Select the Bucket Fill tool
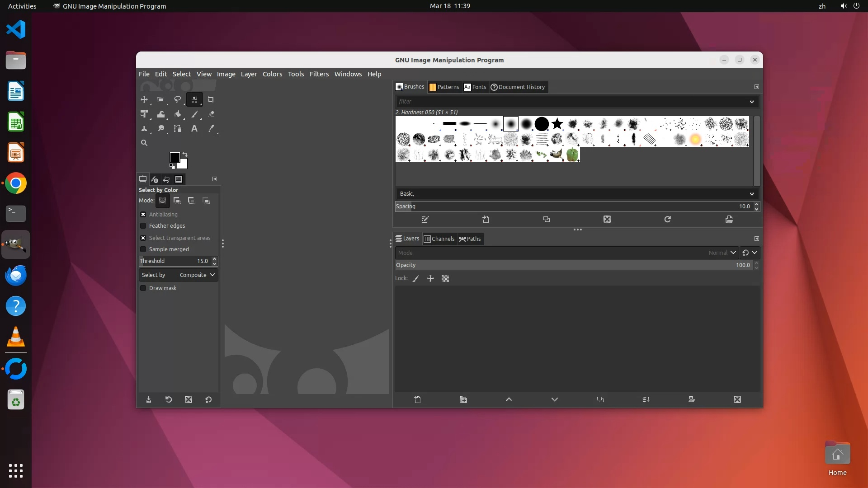868x488 pixels. pos(178,114)
